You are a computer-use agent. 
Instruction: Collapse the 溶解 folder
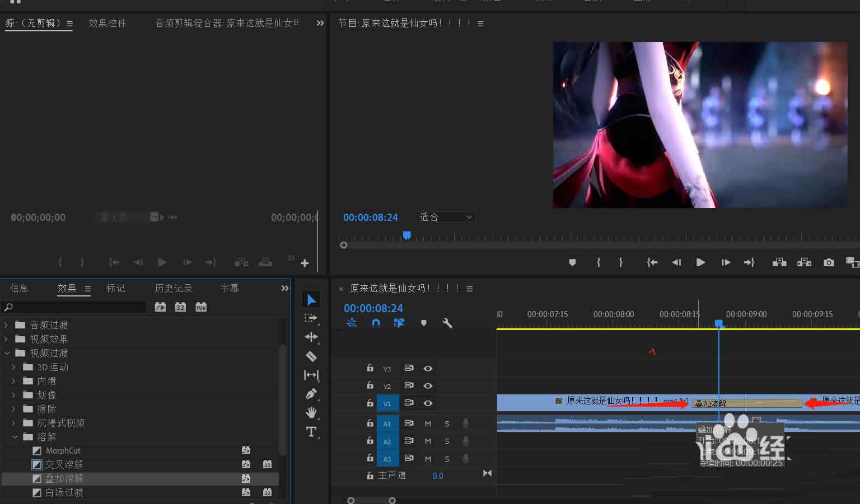tap(15, 437)
